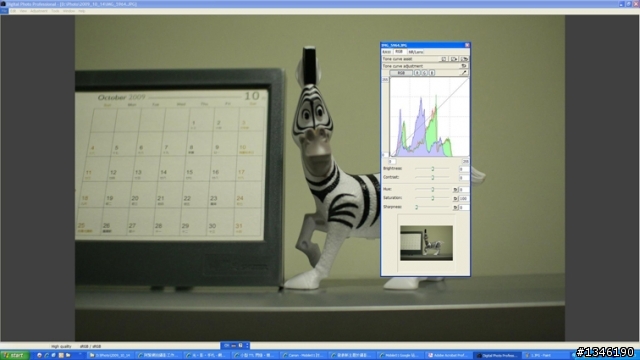The height and width of the screenshot is (360, 640).
Task: Reset Hue with its revert icon
Action: (x=455, y=189)
